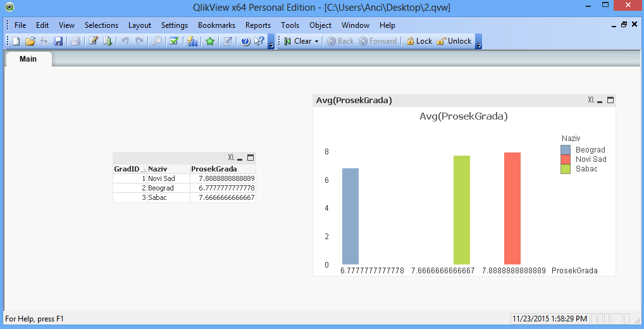Open the File menu
The height and width of the screenshot is (329, 644).
coord(20,25)
